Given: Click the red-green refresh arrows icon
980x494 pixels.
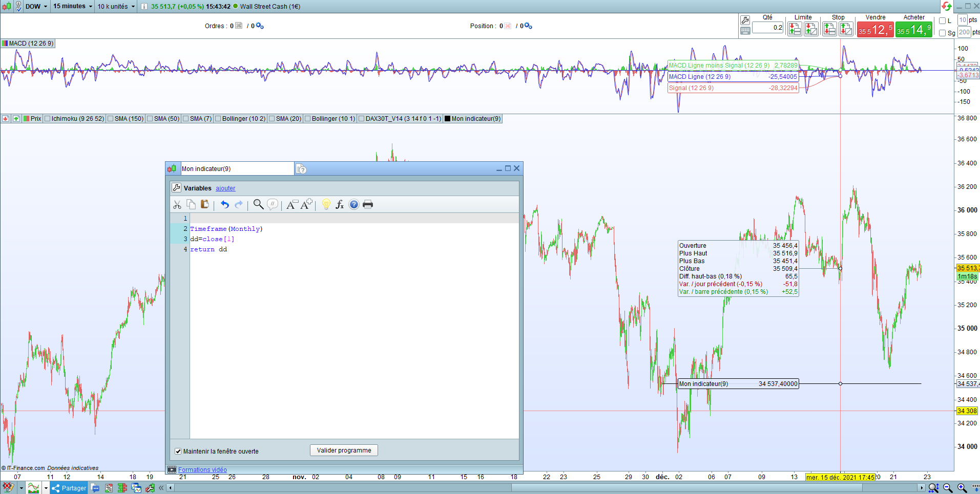Looking at the screenshot, I should click(947, 6).
